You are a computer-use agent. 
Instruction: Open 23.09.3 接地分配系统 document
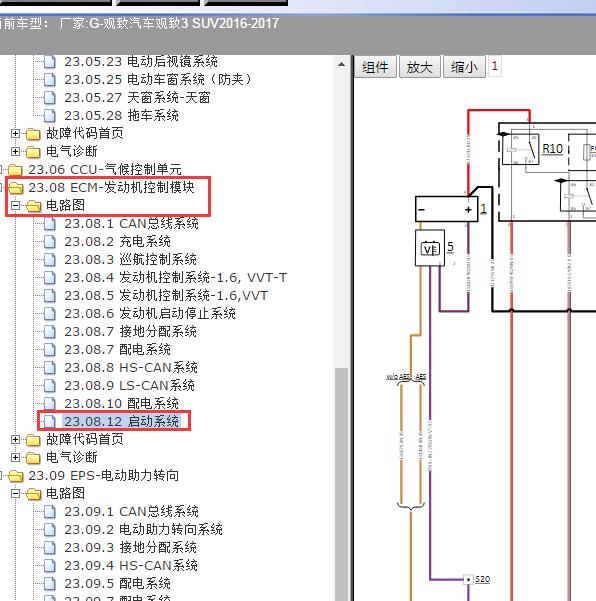(130, 547)
